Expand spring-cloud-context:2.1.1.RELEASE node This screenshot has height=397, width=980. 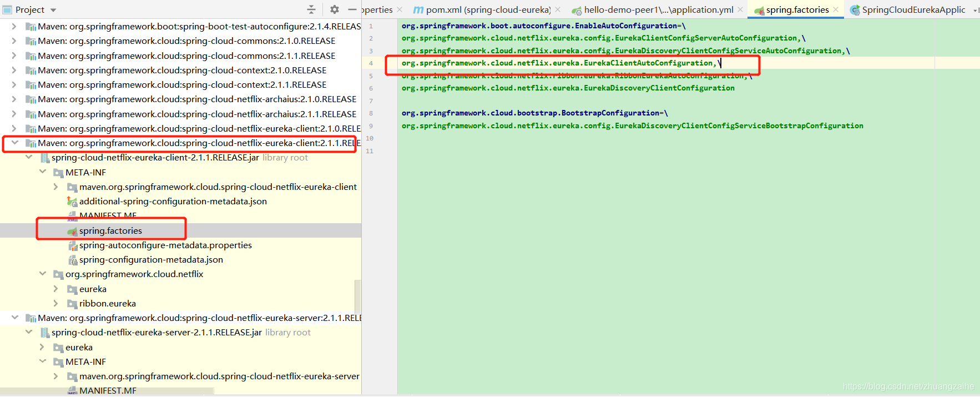[14, 84]
